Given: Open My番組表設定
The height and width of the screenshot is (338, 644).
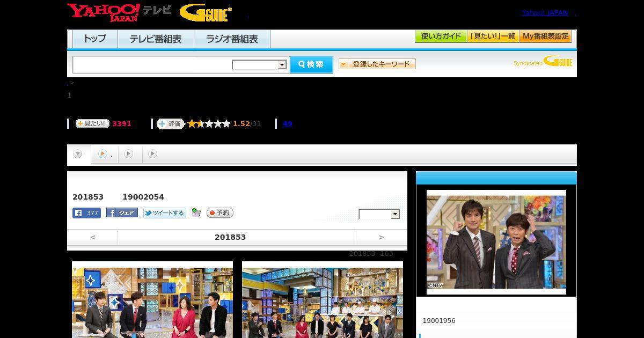Looking at the screenshot, I should point(545,36).
